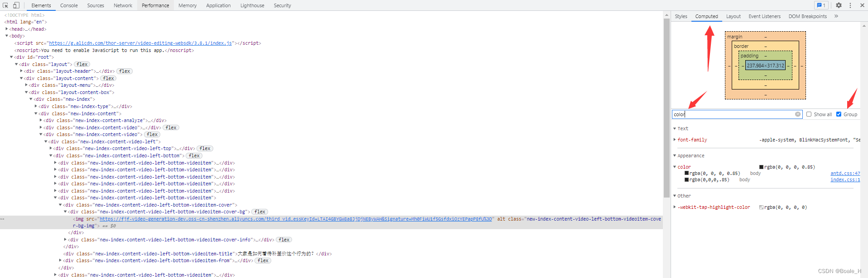
Task: Select the noscript element line
Action: click(104, 50)
